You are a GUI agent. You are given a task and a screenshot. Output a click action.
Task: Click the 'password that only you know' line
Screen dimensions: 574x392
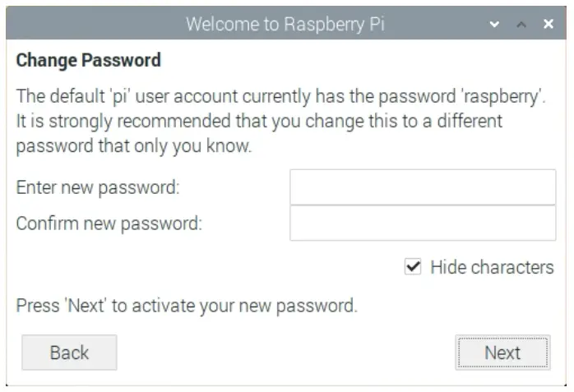(133, 147)
